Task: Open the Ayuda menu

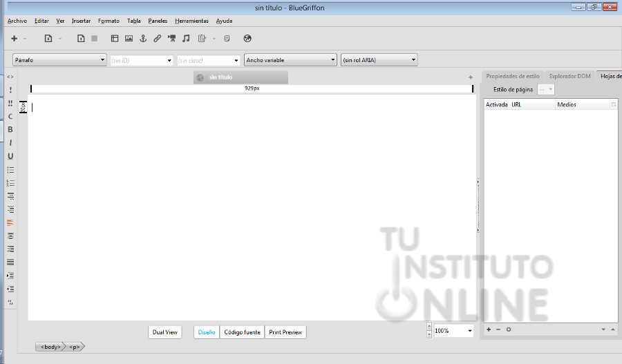Action: [x=224, y=21]
